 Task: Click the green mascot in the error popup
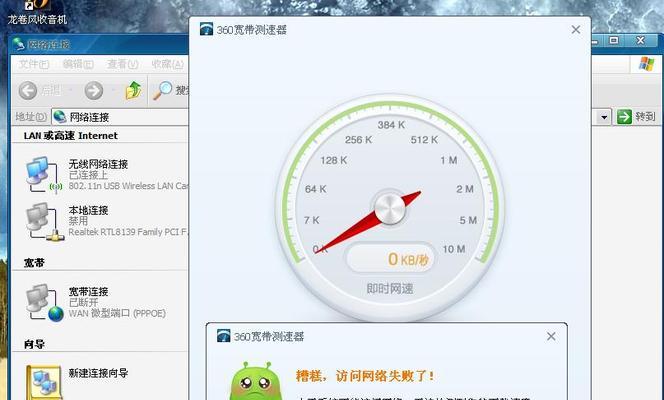pyautogui.click(x=256, y=381)
